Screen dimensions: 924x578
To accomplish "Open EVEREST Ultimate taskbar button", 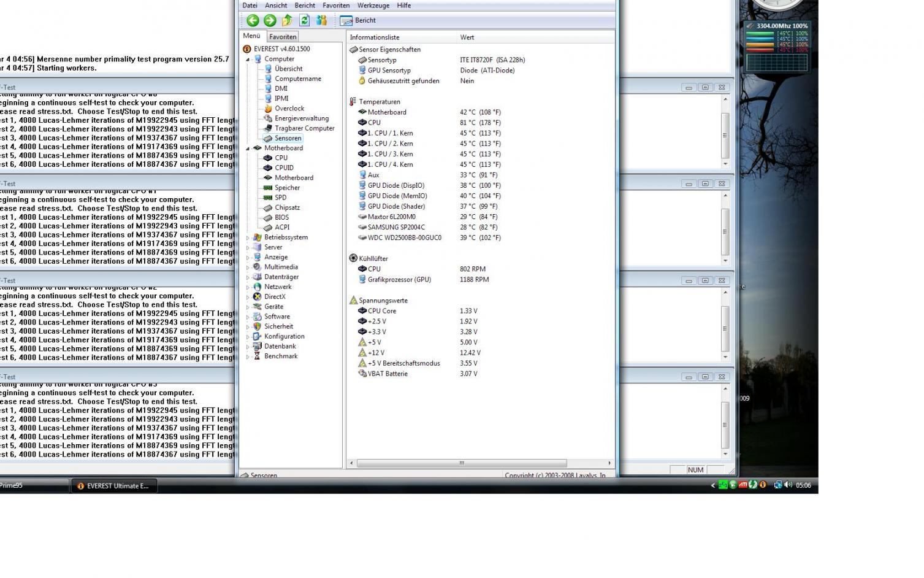I will [115, 486].
